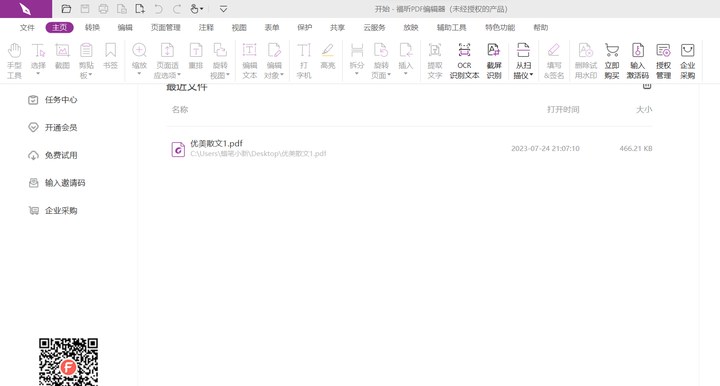The height and width of the screenshot is (386, 720).
Task: Open the 旋转视图 rotate view dropdown
Action: [228, 75]
